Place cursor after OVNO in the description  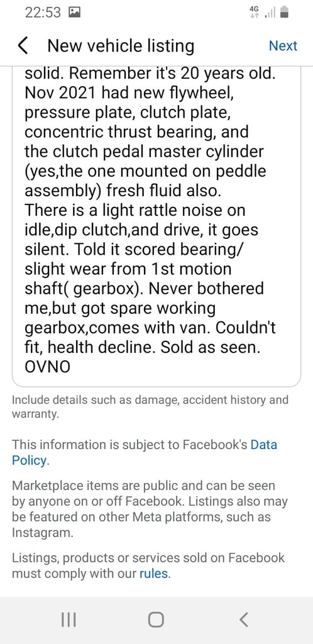coord(71,367)
